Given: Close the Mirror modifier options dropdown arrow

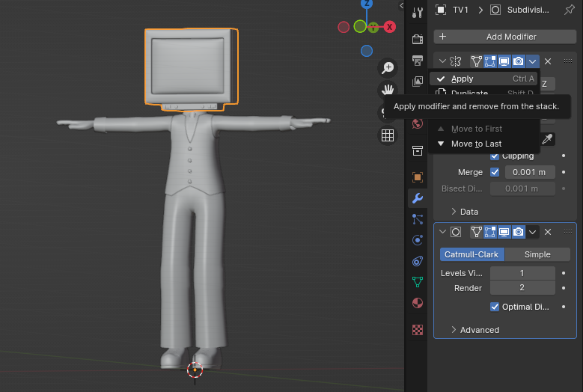Looking at the screenshot, I should tap(532, 61).
